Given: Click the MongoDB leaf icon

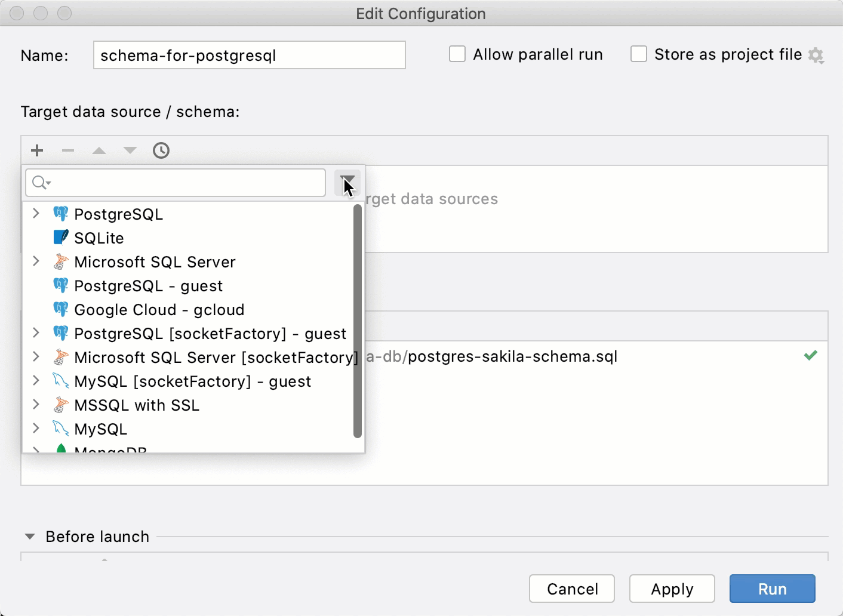Looking at the screenshot, I should pos(62,449).
